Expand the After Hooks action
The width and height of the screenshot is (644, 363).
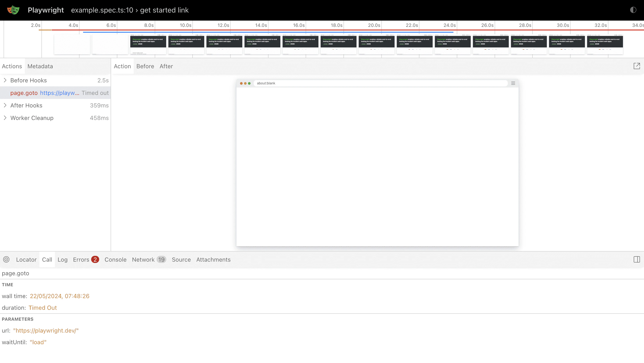[x=5, y=105]
